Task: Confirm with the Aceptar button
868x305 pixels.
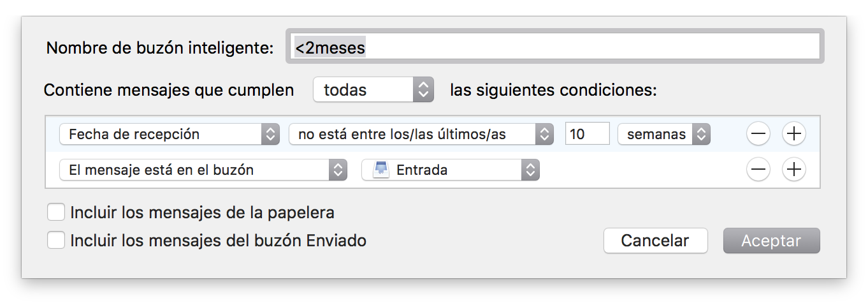Action: 771,241
